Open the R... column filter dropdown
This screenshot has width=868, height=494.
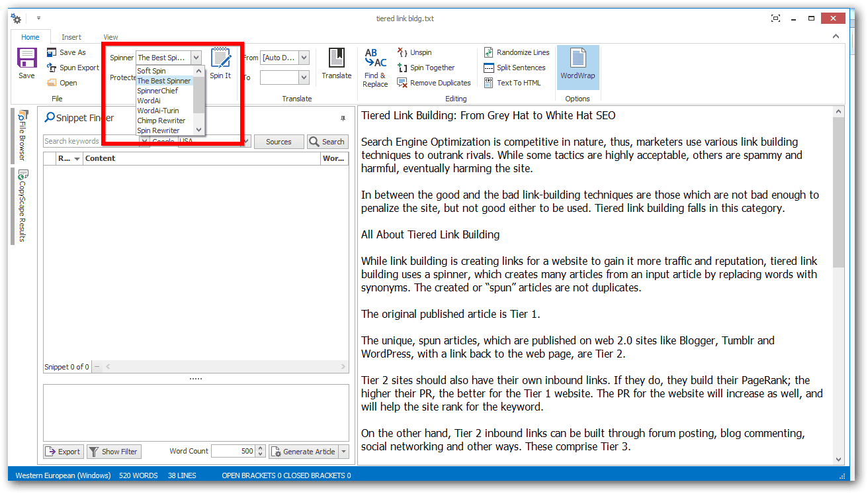tap(77, 159)
